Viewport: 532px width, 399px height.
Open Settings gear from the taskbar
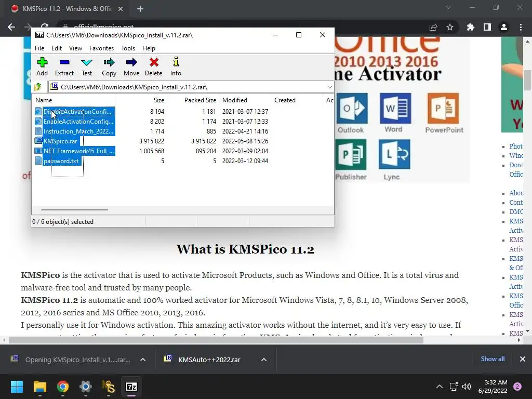click(x=86, y=387)
